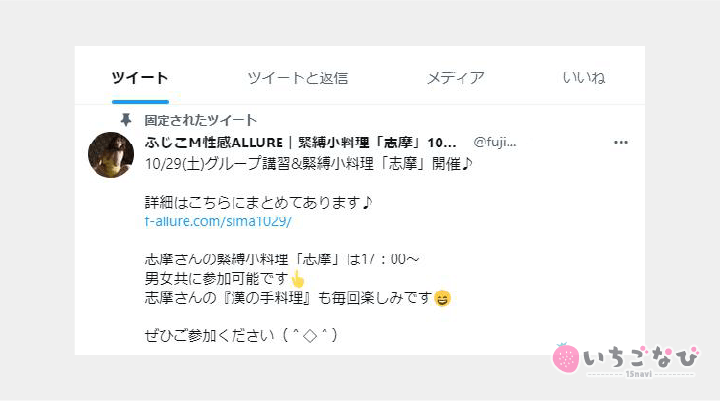
Task: Open the t-allure.com/sima1029/ link
Action: (218, 221)
